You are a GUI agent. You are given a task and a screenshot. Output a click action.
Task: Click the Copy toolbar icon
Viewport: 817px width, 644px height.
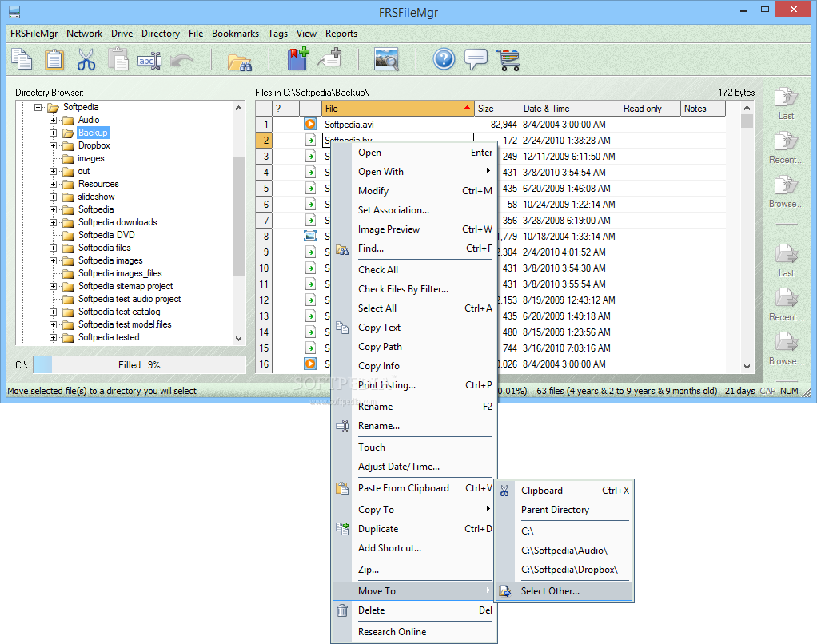pyautogui.click(x=22, y=59)
